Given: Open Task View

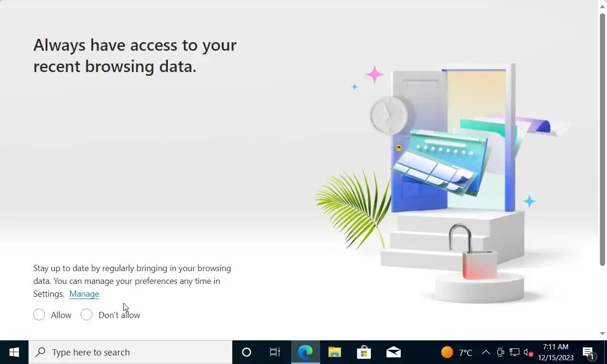Looking at the screenshot, I should click(x=275, y=352).
